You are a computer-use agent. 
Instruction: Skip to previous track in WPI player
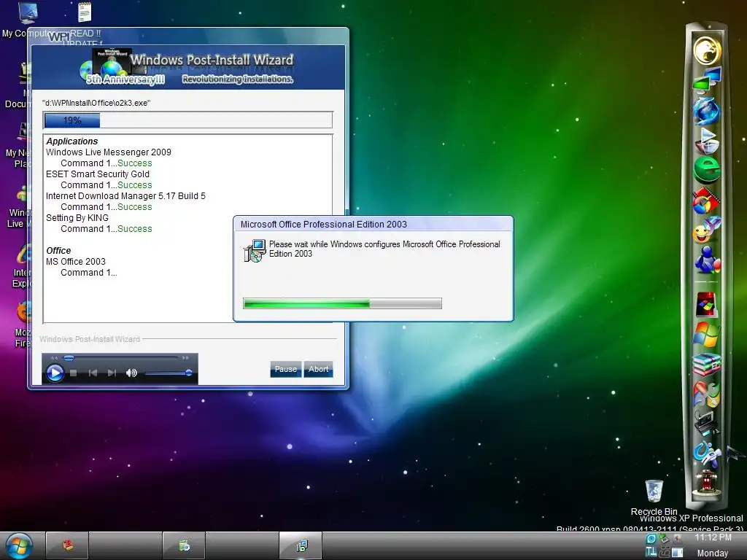pyautogui.click(x=93, y=373)
